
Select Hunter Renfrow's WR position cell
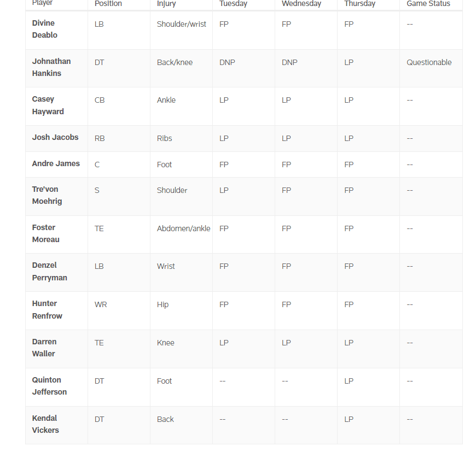tap(119, 310)
